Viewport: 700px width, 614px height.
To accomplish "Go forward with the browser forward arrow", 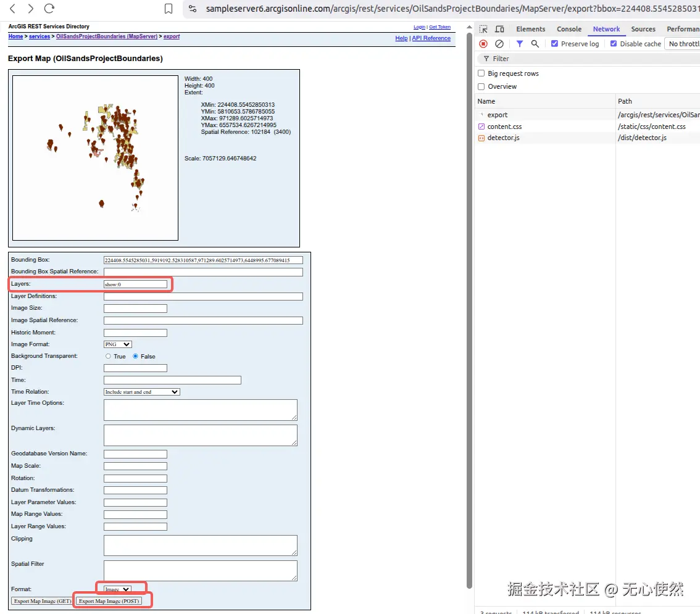I will click(30, 9).
